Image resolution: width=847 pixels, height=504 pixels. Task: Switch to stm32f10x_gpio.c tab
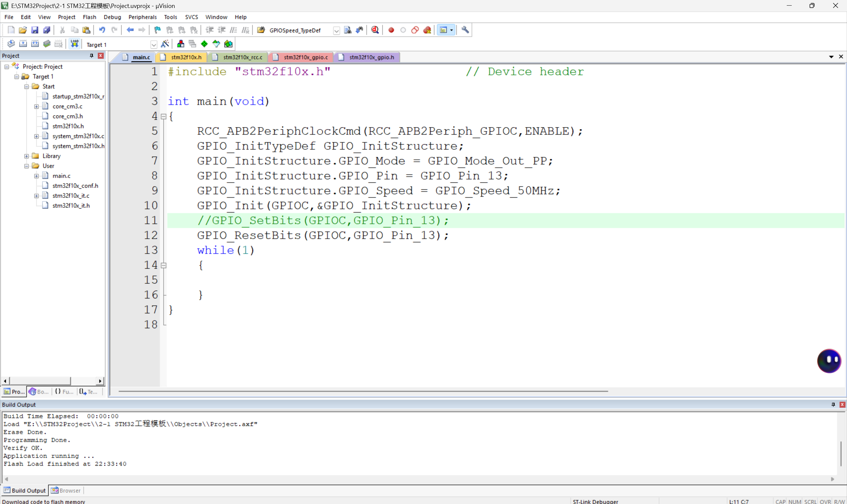click(305, 57)
